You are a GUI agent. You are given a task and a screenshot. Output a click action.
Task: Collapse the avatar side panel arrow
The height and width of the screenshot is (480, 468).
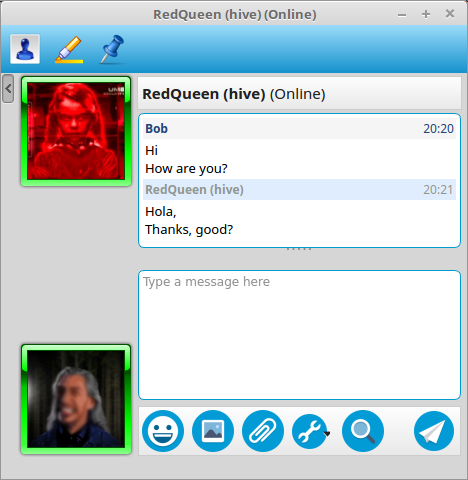pyautogui.click(x=8, y=89)
